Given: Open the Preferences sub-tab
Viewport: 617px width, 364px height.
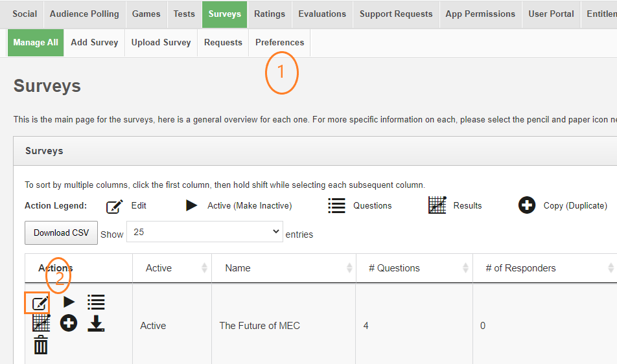Looking at the screenshot, I should 279,42.
